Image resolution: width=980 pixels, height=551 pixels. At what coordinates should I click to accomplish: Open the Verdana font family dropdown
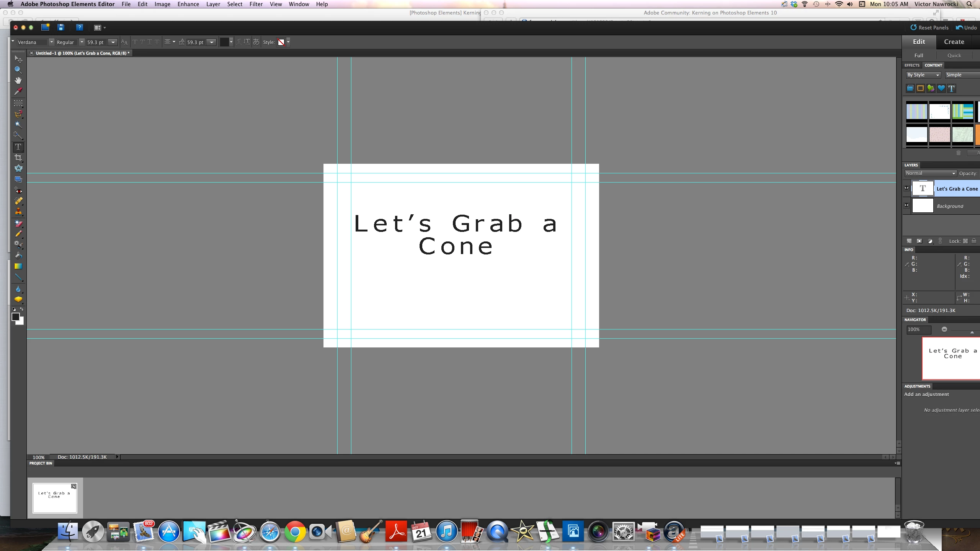[x=51, y=42]
